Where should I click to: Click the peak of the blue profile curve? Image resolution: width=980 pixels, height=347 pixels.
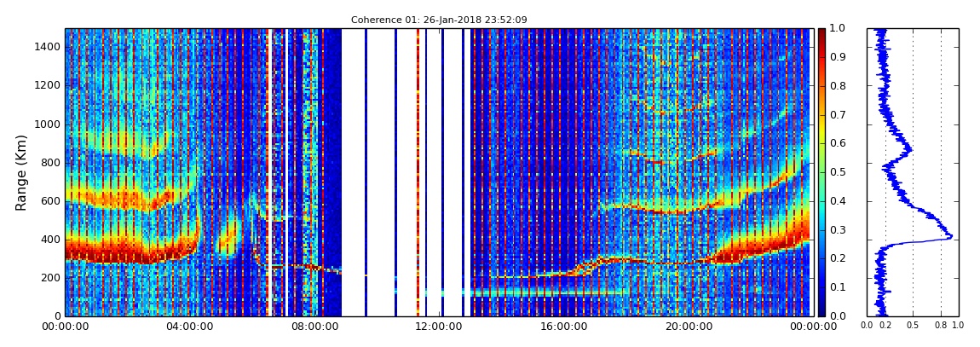click(x=950, y=236)
